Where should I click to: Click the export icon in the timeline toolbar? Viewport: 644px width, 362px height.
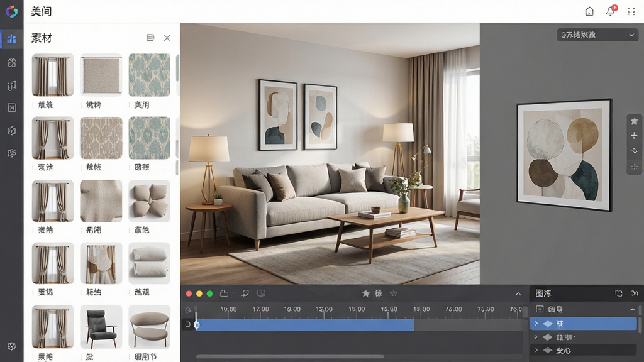point(225,293)
